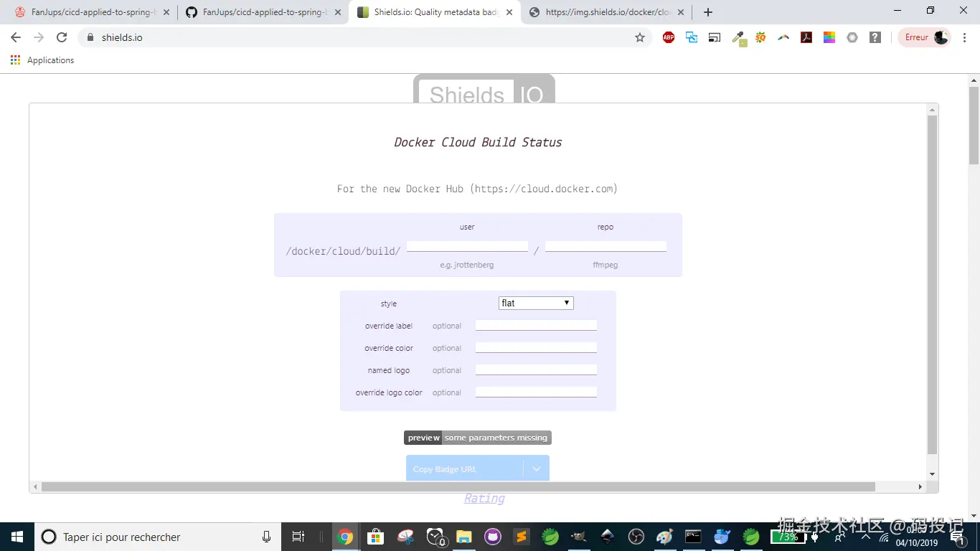Viewport: 980px width, 551px height.
Task: Click the page vertical scrollbar thumb
Action: 974,126
